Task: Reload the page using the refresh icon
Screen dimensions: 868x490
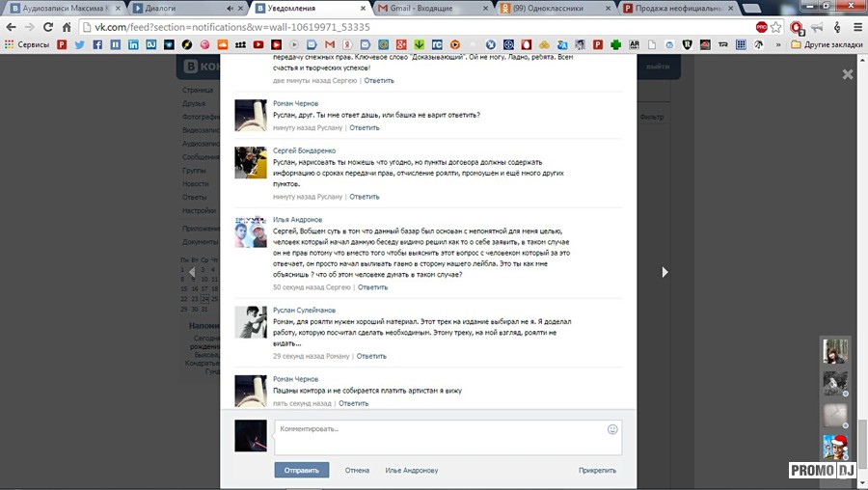Action: click(x=48, y=27)
